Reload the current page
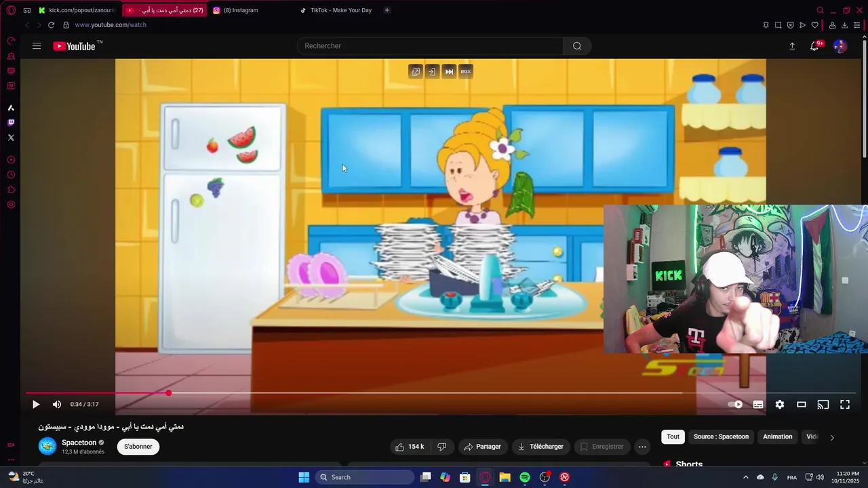The height and width of the screenshot is (488, 868). (51, 25)
